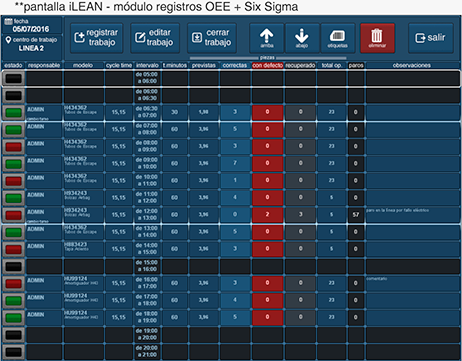The image size is (462, 361).
Task: Click the registrar trabajo button
Action: pos(97,38)
